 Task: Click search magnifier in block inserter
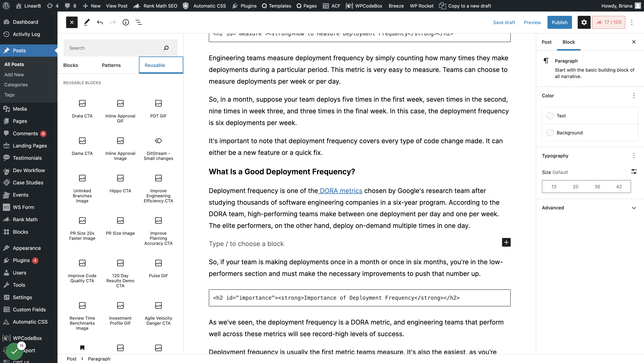coord(166,48)
